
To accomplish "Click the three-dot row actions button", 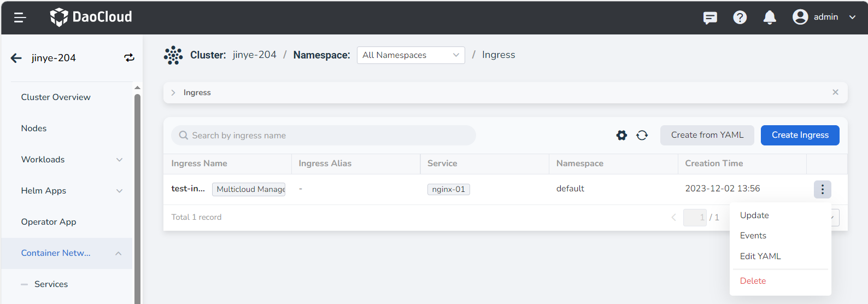I will click(822, 189).
